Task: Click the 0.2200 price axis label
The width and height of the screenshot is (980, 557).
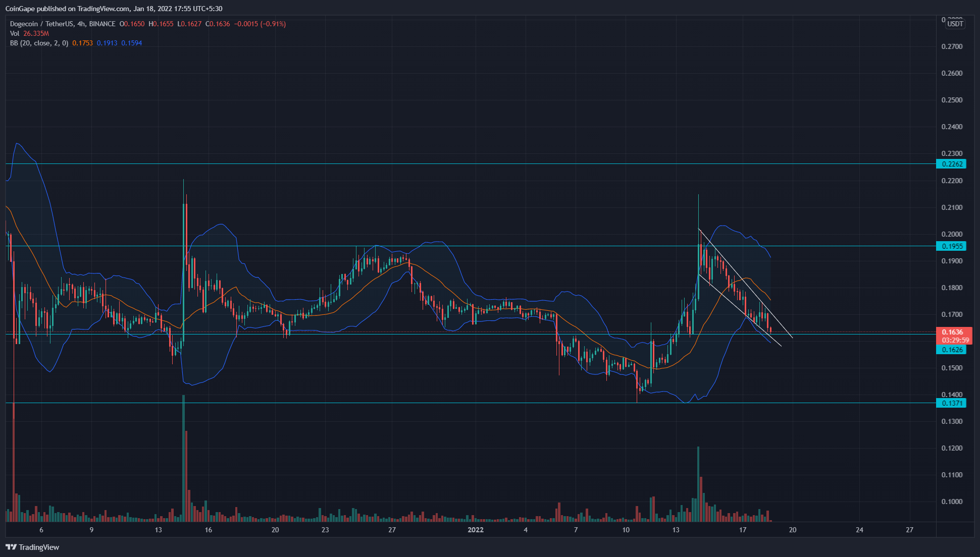Action: point(952,181)
